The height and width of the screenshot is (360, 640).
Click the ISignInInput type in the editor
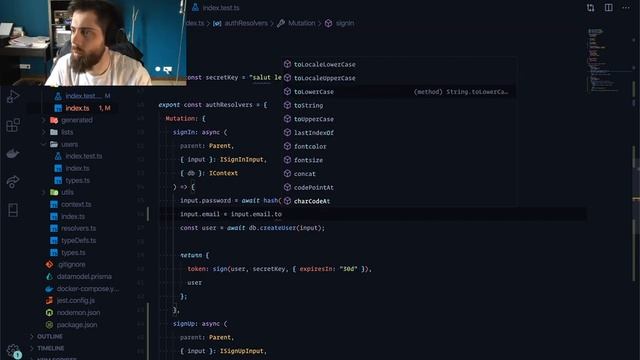point(242,160)
